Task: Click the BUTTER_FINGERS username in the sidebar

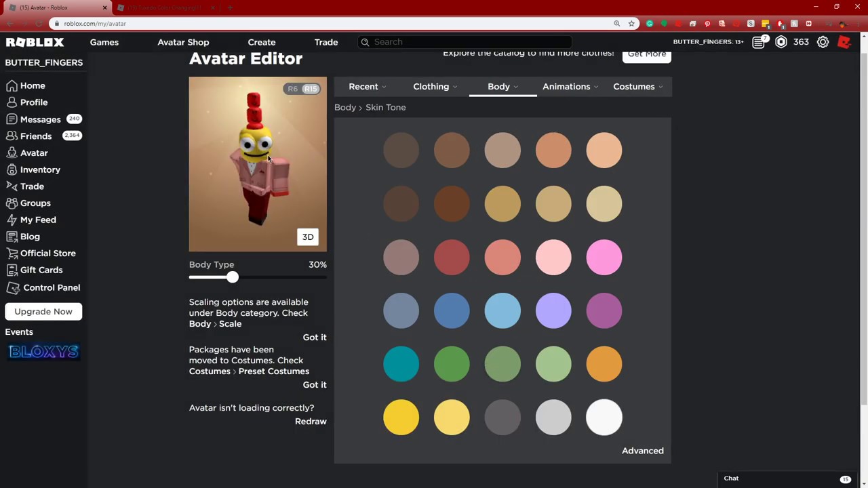Action: 44,62
